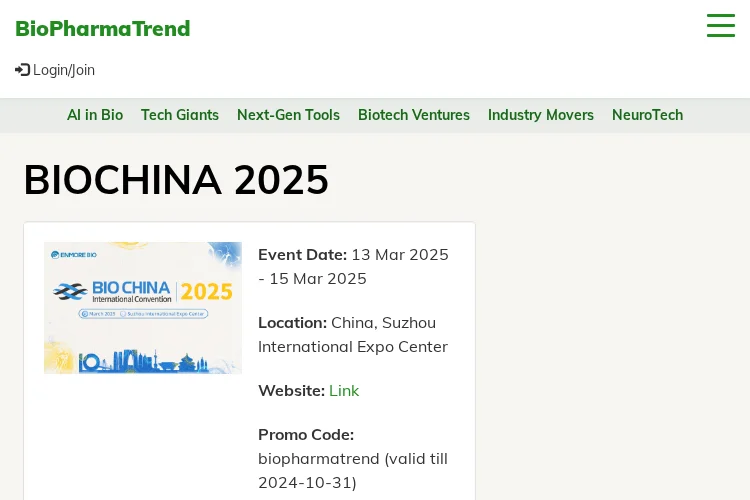The width and height of the screenshot is (750, 500).
Task: Open the NeuroTech section
Action: (x=648, y=115)
